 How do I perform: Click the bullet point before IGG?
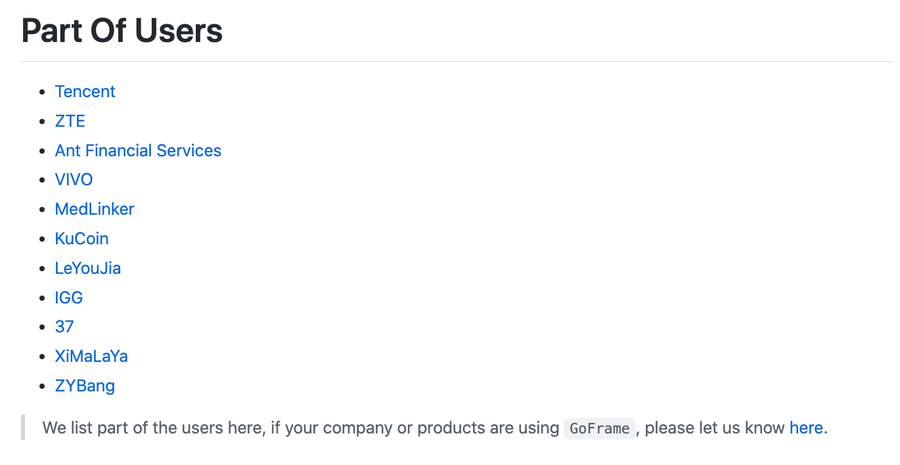[41, 298]
